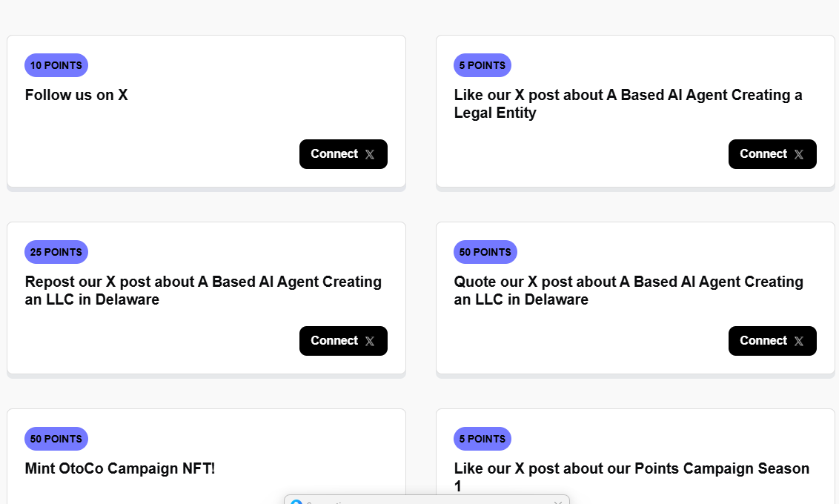The image size is (839, 504).
Task: Click the 10 POINTS badge
Action: pos(56,65)
